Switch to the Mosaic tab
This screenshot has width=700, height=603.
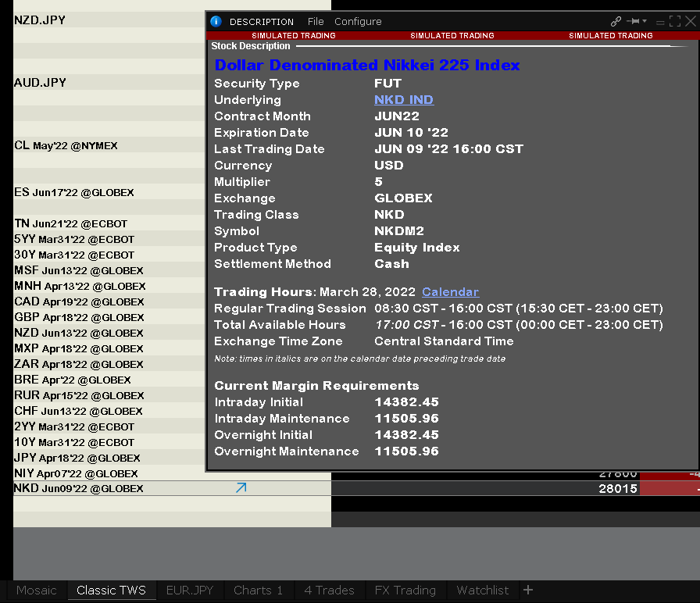point(36,591)
